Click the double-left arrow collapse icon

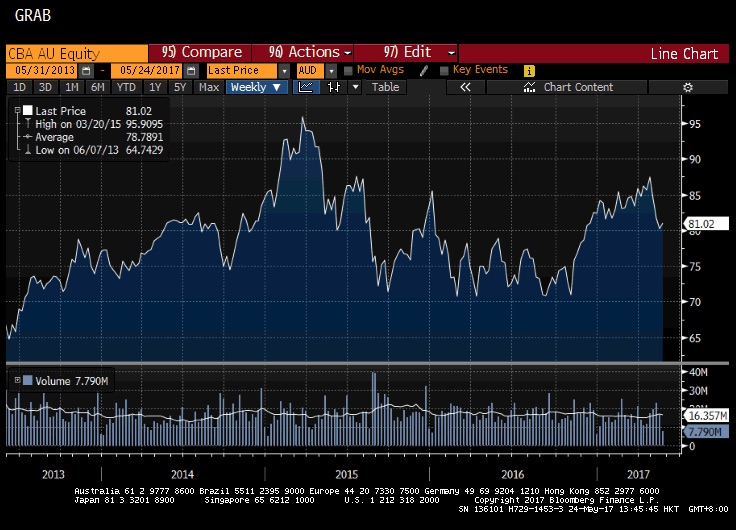[465, 87]
